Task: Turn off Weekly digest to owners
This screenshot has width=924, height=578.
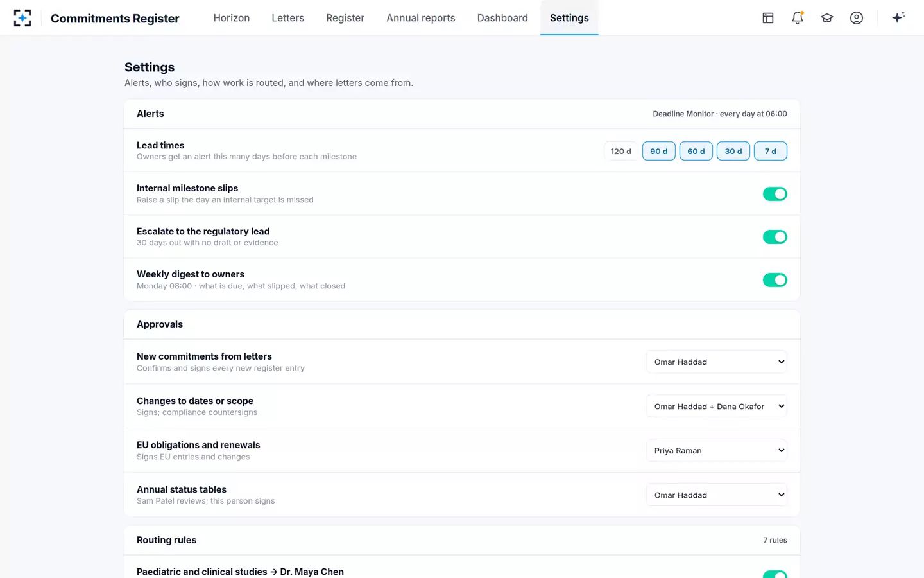Action: (775, 280)
